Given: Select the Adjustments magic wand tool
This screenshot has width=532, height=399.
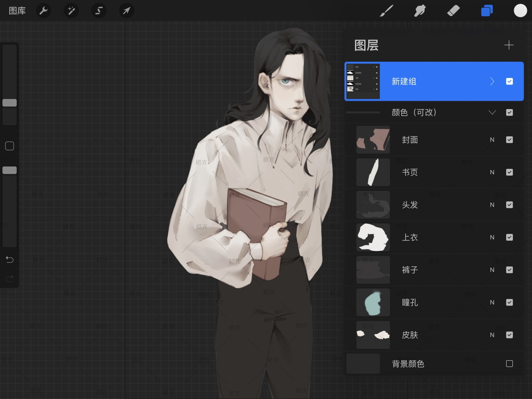Looking at the screenshot, I should [71, 11].
